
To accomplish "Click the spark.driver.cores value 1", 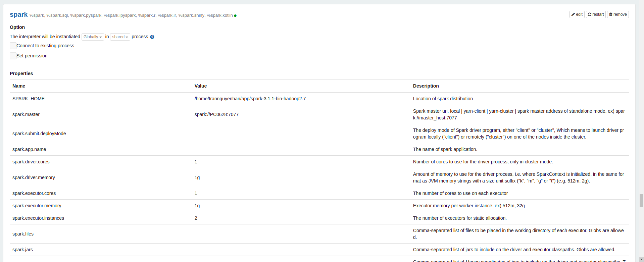I will pos(196,162).
